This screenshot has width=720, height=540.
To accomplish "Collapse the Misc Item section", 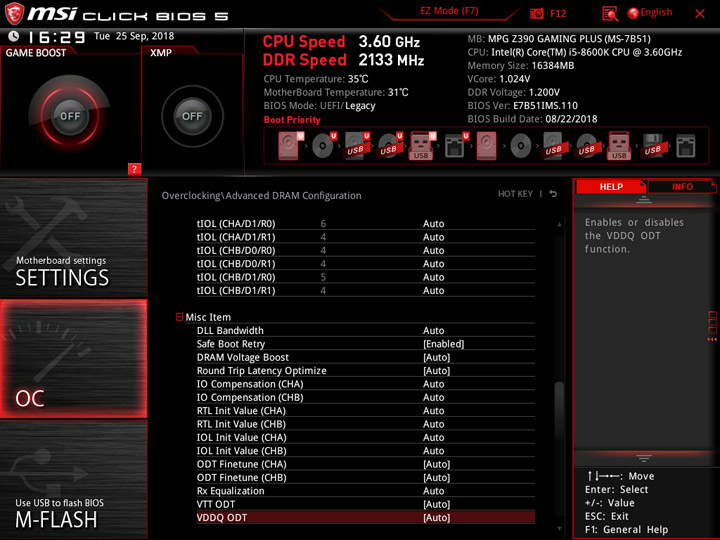I will point(180,317).
